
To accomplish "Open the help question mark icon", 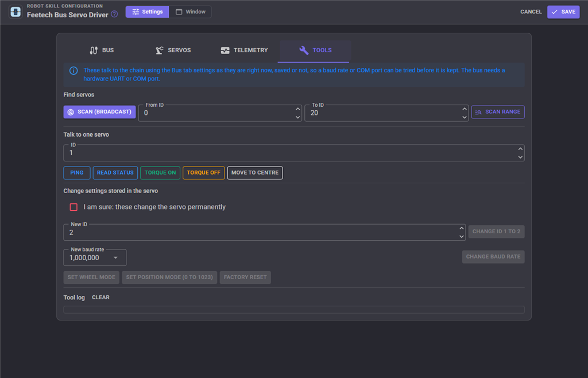I will pyautogui.click(x=114, y=14).
